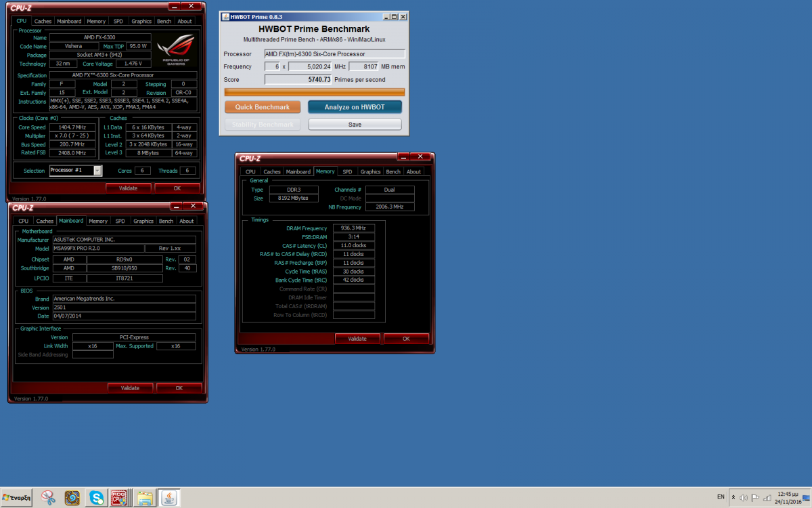The height and width of the screenshot is (508, 812).
Task: Open SPD tab in the CPU-Z Mainboard window
Action: pos(120,221)
